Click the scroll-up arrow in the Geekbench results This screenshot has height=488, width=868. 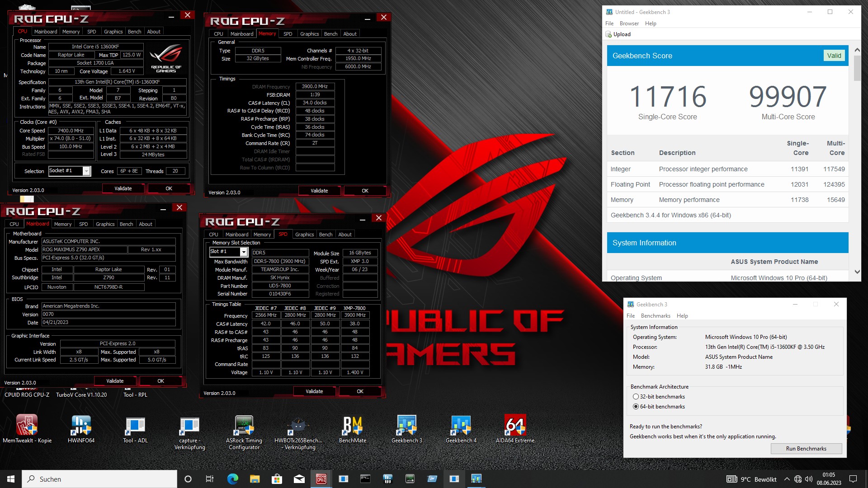(857, 50)
